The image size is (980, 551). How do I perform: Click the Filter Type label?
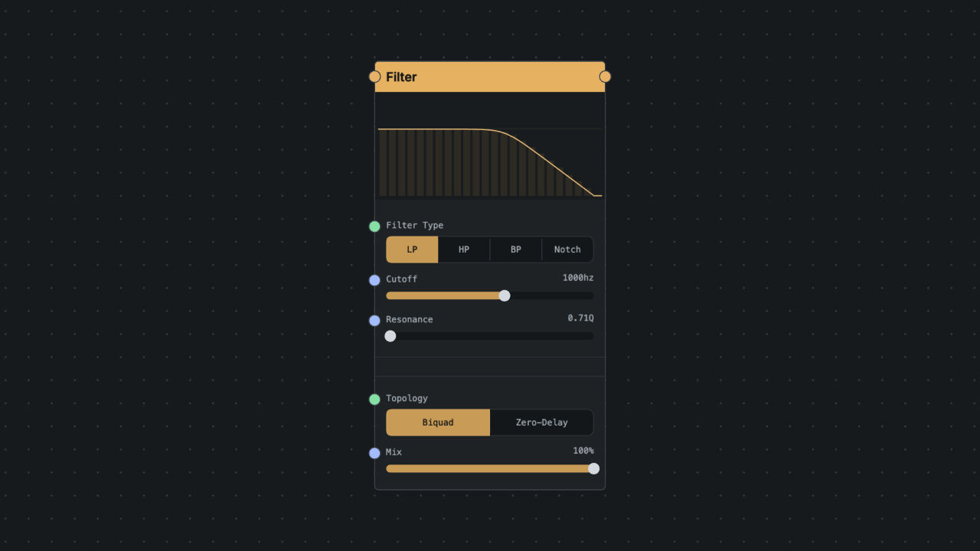pyautogui.click(x=414, y=226)
